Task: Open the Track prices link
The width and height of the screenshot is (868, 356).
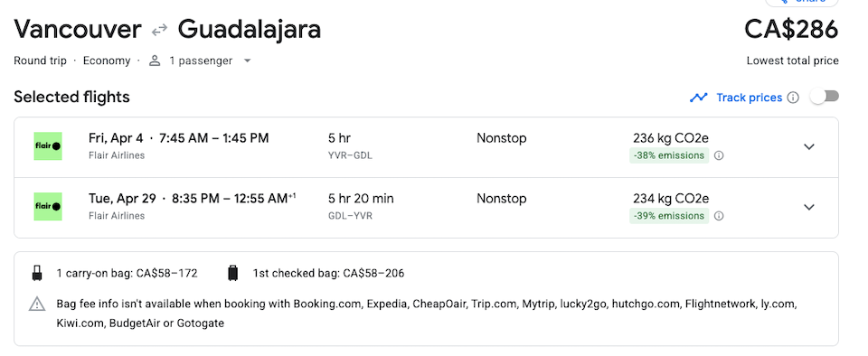Action: point(749,98)
